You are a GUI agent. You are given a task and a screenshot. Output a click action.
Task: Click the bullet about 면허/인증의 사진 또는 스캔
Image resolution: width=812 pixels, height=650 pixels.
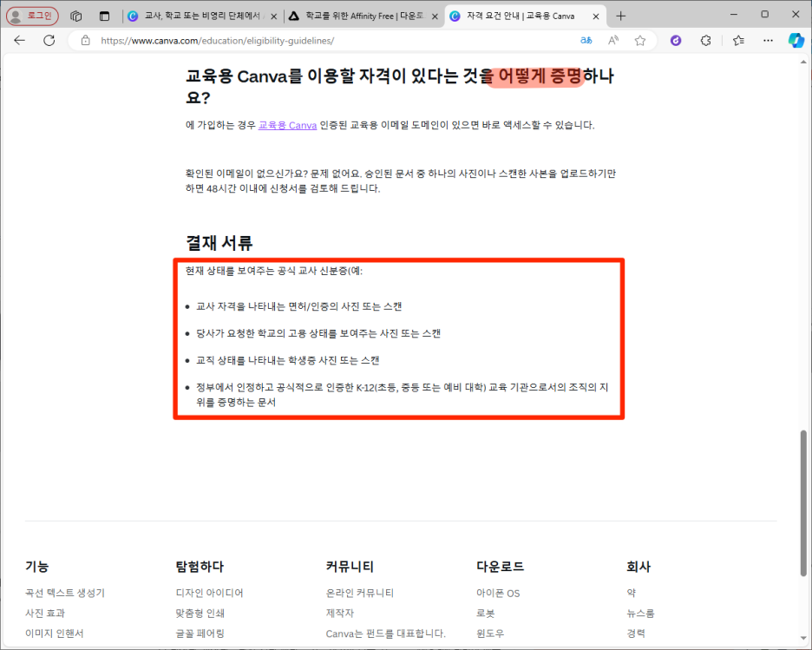[x=298, y=306]
